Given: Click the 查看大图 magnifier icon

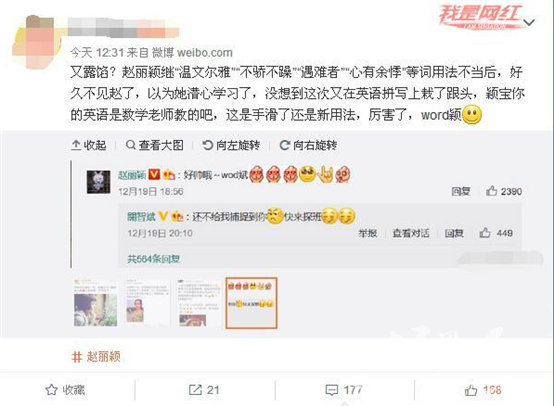Looking at the screenshot, I should pos(130,145).
